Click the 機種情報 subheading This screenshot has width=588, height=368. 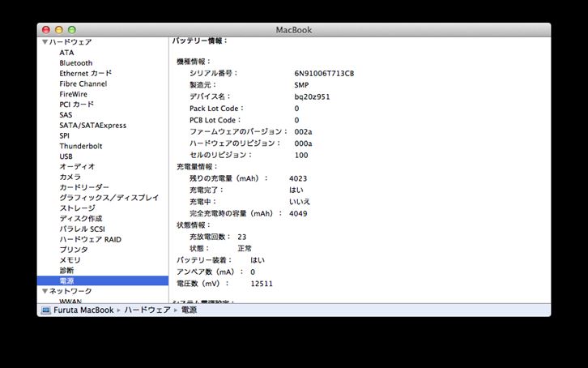(x=194, y=62)
